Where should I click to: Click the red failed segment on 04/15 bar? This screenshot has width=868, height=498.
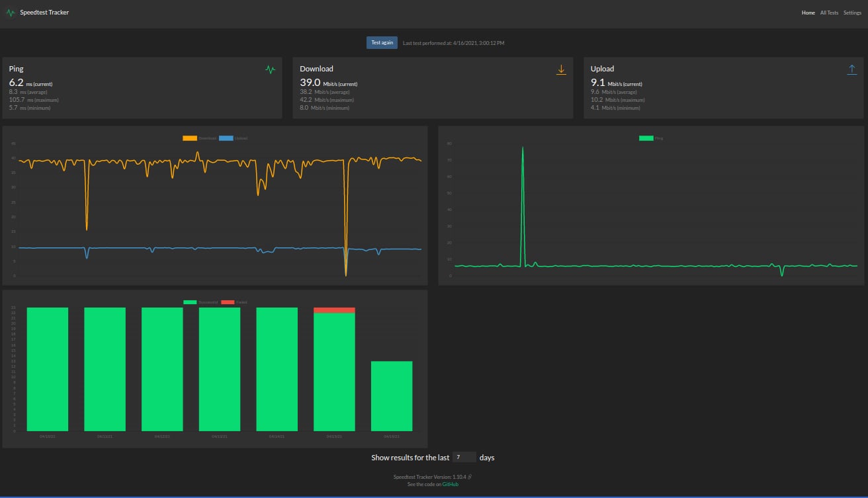(x=334, y=310)
